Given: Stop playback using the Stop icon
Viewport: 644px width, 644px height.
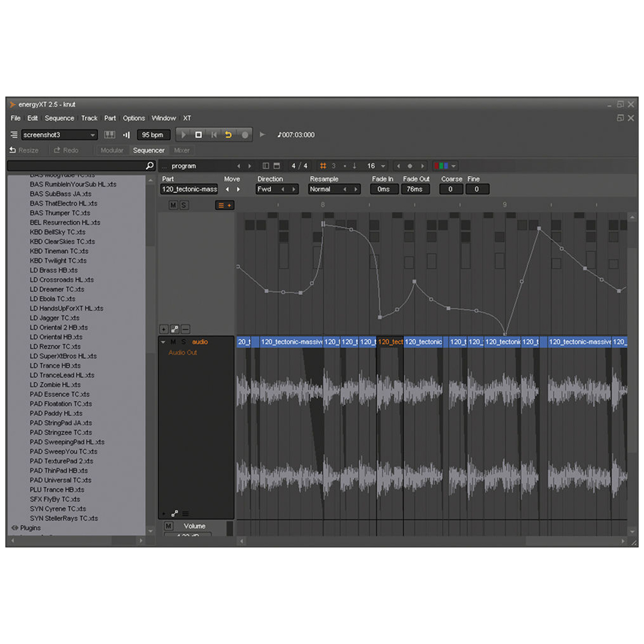Looking at the screenshot, I should pos(198,135).
